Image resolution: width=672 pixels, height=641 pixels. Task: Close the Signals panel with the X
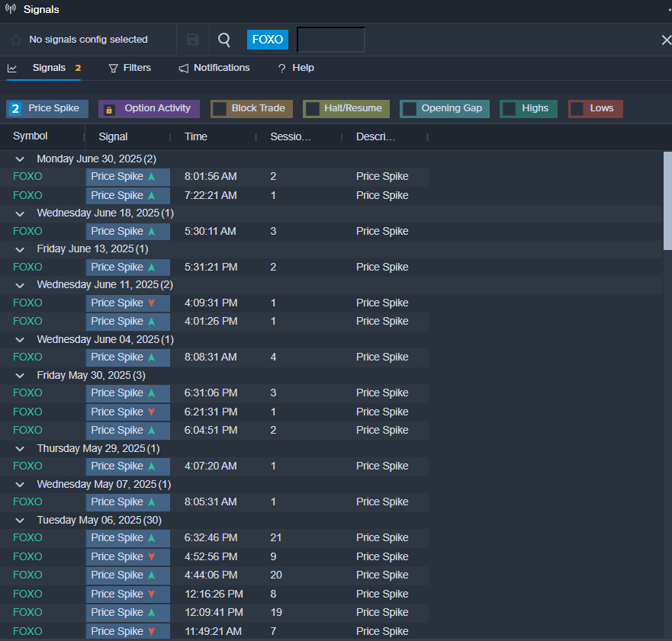(666, 40)
